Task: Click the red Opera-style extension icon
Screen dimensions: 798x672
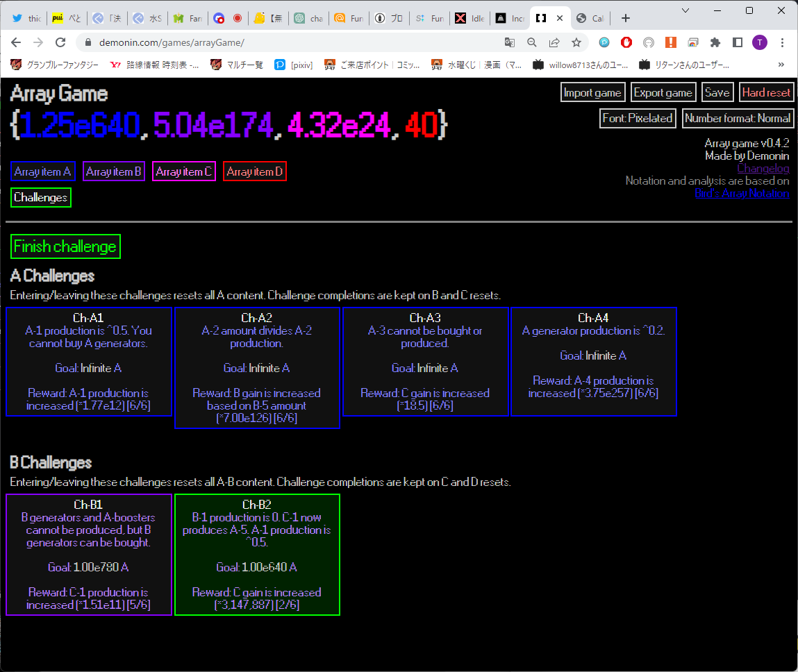Action: click(626, 43)
